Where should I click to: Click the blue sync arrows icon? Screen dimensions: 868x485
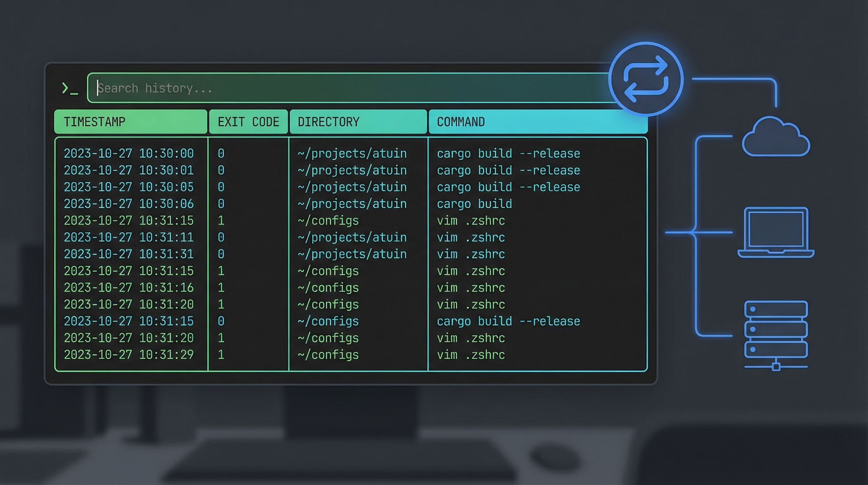coord(646,79)
